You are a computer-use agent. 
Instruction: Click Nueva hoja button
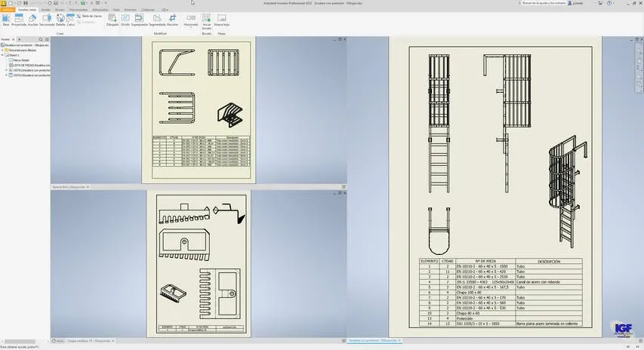[x=221, y=20]
